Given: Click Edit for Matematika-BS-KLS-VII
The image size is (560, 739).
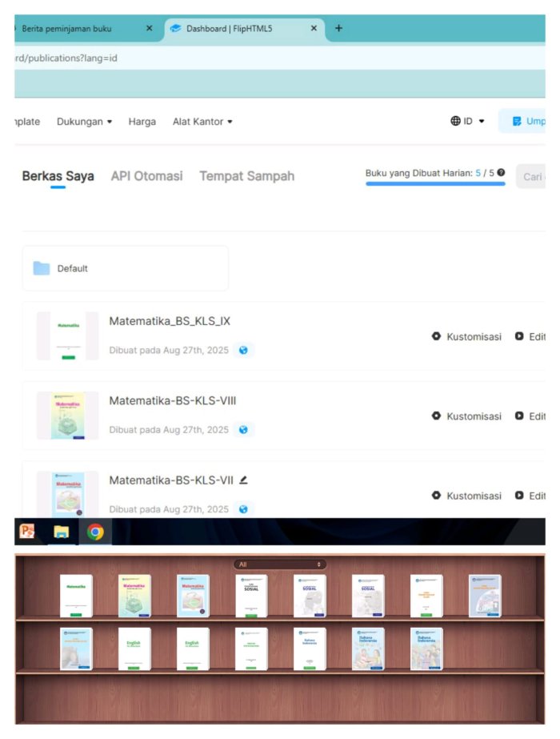Looking at the screenshot, I should point(530,496).
